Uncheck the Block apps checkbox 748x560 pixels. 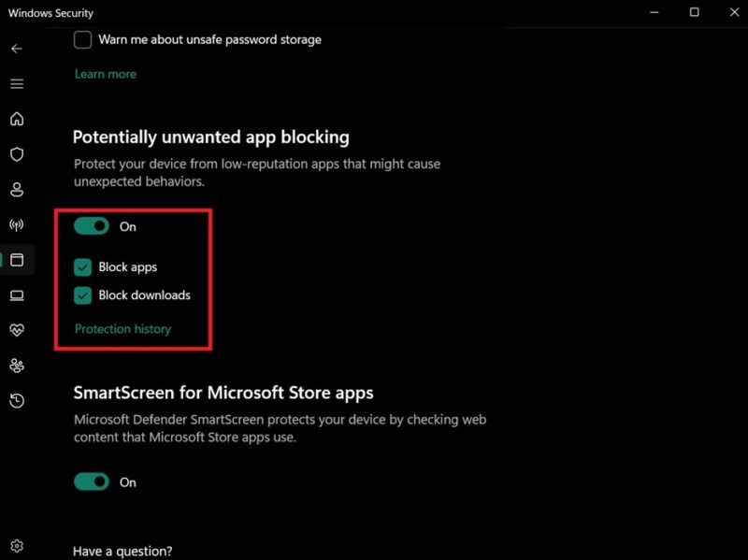tap(82, 266)
